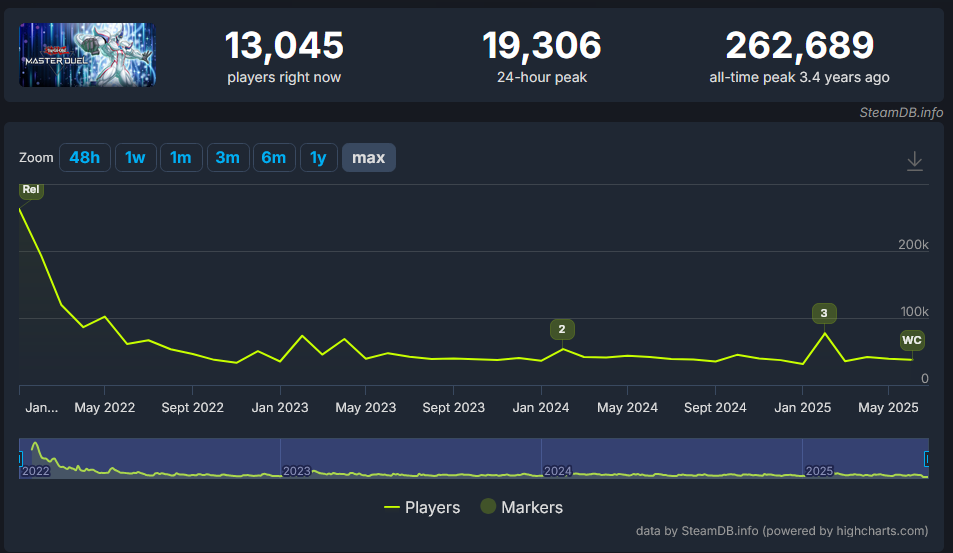Screen dimensions: 953x553
Task: Click the WC marker on chart
Action: click(912, 340)
